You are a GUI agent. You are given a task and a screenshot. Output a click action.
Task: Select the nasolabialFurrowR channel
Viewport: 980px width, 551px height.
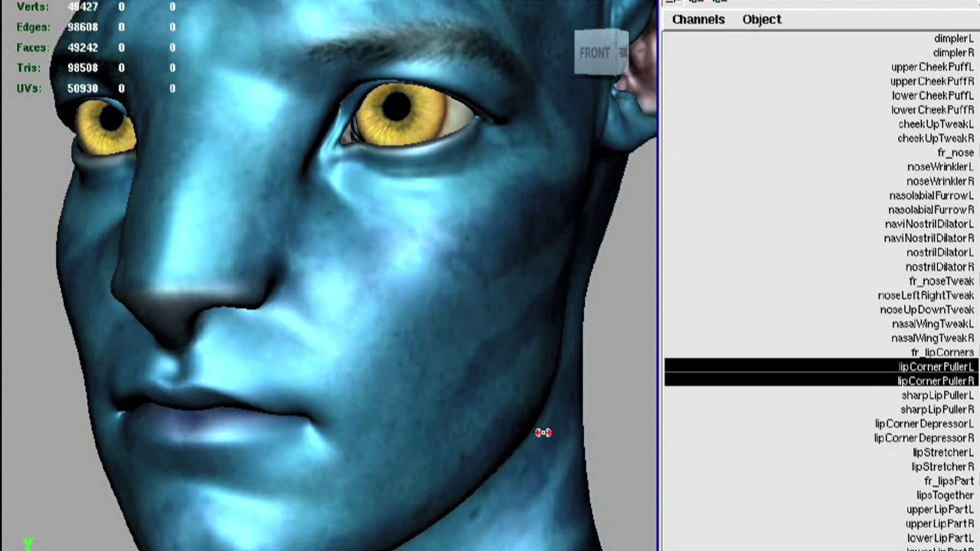pyautogui.click(x=931, y=210)
